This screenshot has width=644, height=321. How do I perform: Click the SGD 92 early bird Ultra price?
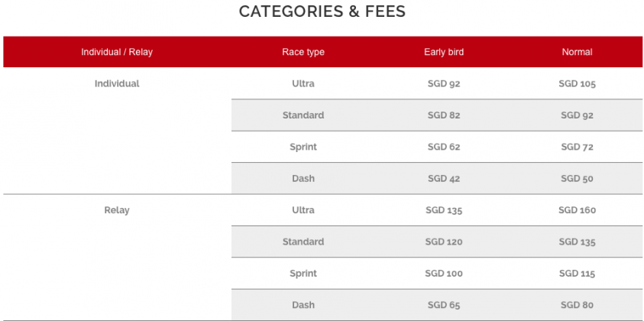[444, 83]
